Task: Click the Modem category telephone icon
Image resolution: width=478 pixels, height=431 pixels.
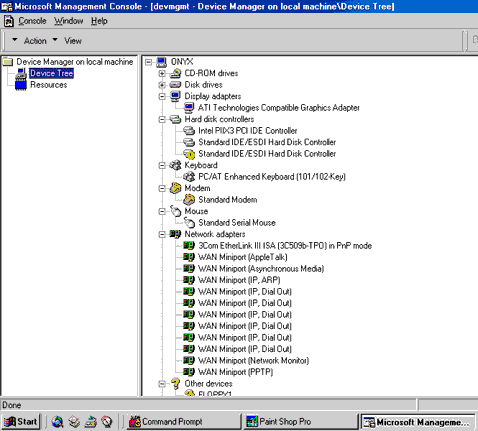Action: 175,188
